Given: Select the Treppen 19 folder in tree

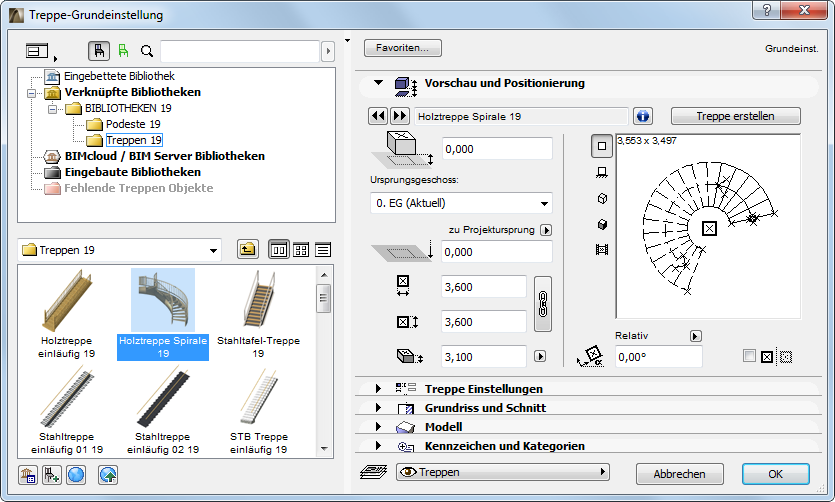Looking at the screenshot, I should coord(134,140).
